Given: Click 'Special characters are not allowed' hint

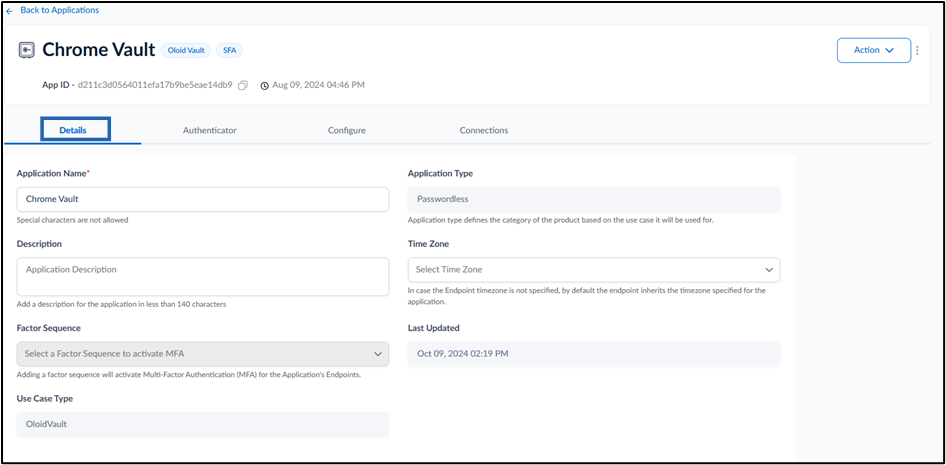Looking at the screenshot, I should point(72,220).
